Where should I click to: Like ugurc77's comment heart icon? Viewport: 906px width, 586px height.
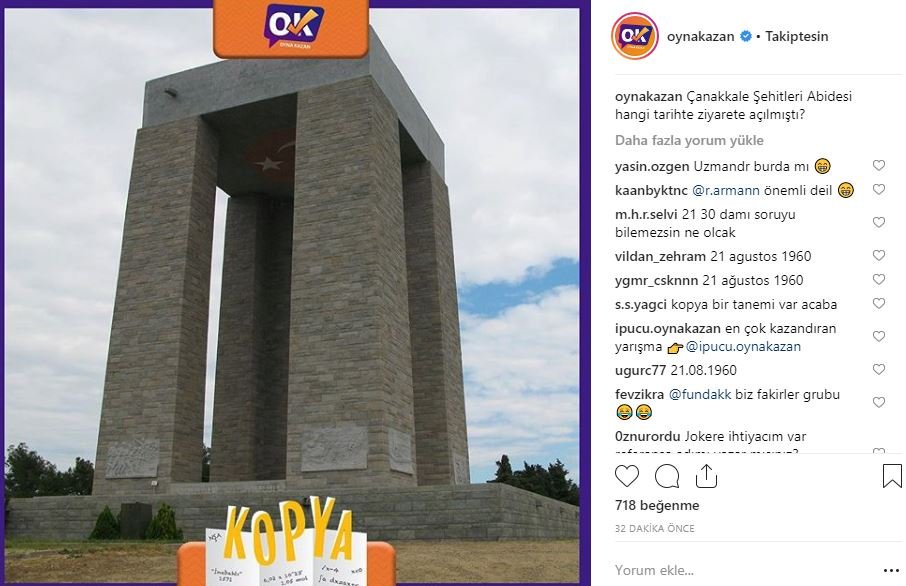click(879, 369)
